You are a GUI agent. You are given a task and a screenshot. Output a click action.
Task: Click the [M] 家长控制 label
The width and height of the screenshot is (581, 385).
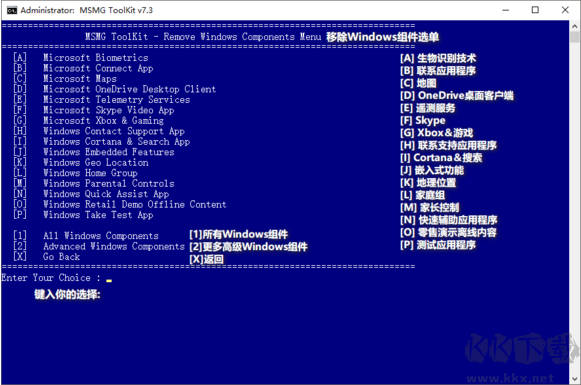click(430, 207)
